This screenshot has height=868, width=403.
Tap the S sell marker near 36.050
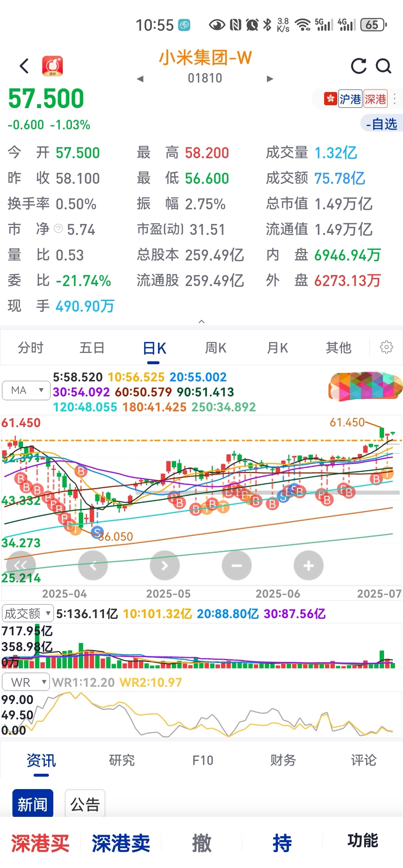coord(97,532)
